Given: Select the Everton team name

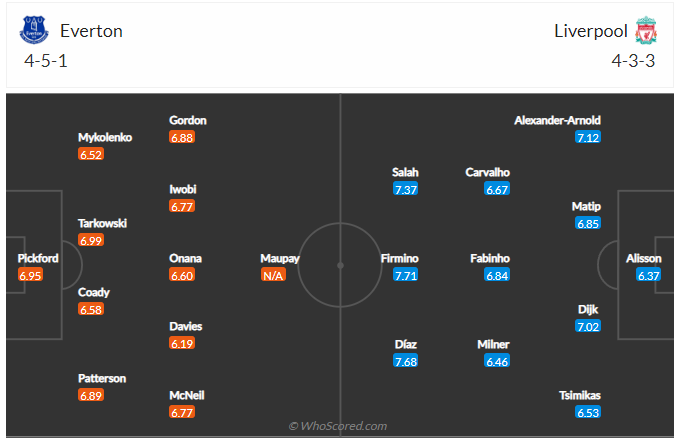Looking at the screenshot, I should coord(91,30).
